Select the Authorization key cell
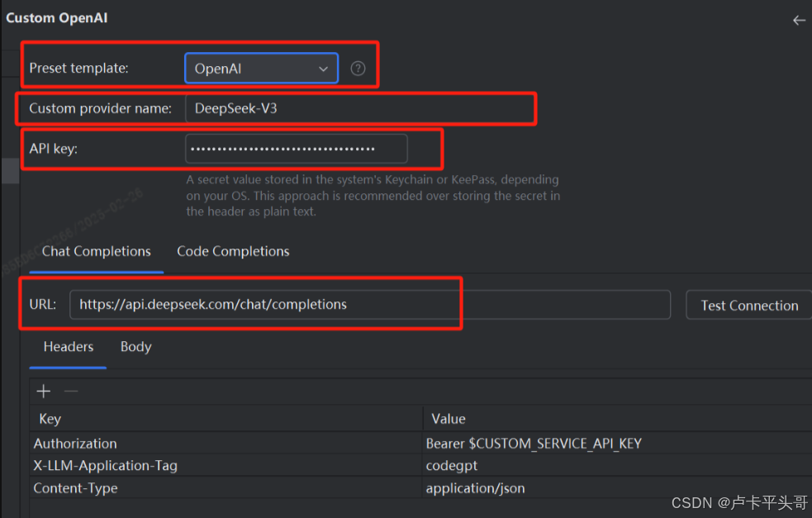Viewport: 812px width, 518px height. click(x=226, y=444)
